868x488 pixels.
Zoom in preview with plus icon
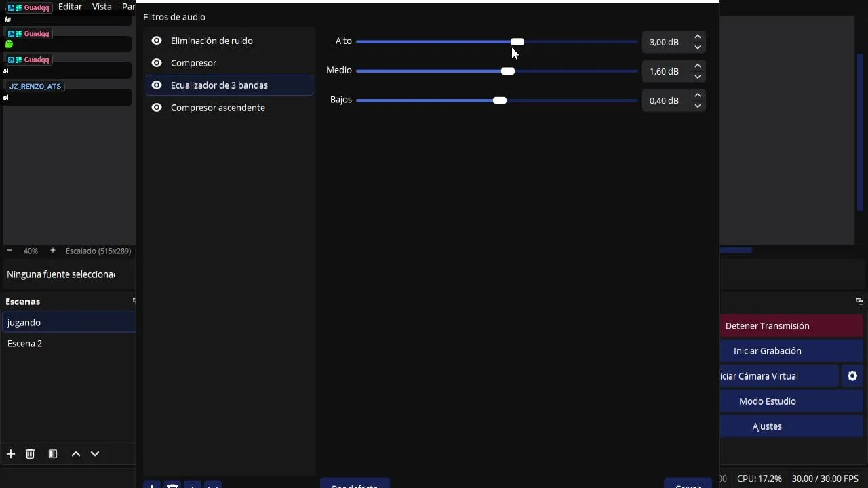point(53,251)
